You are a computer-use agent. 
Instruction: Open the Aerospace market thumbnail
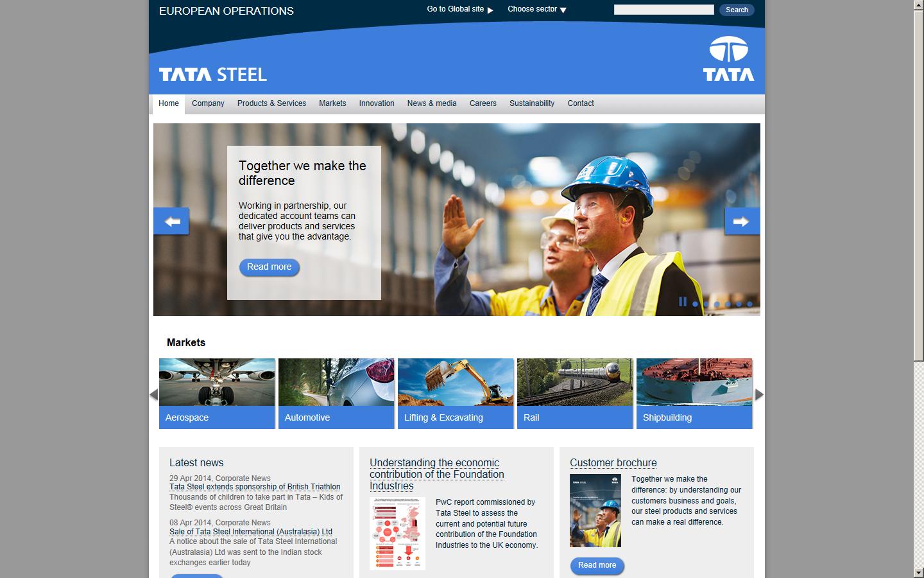click(217, 393)
